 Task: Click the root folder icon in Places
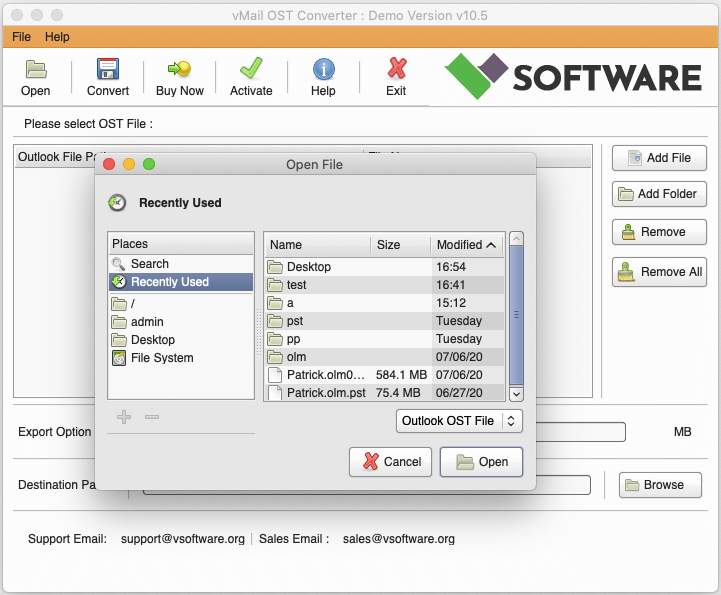click(x=119, y=303)
